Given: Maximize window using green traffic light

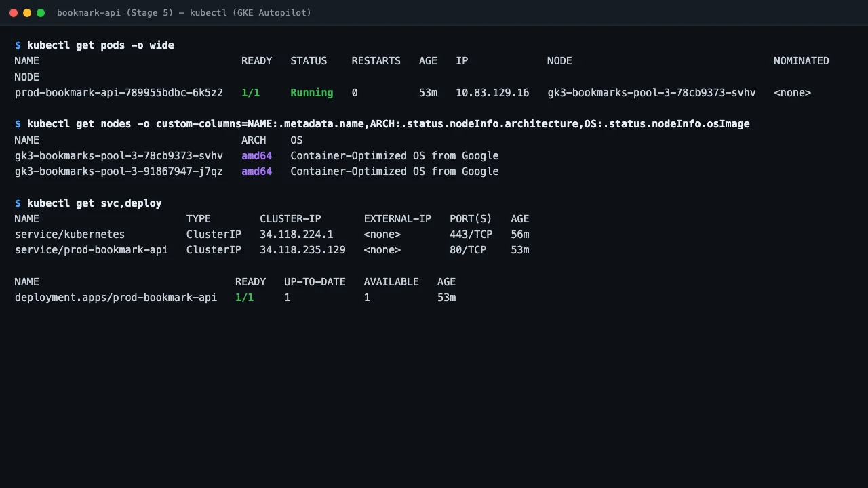Looking at the screenshot, I should [41, 13].
